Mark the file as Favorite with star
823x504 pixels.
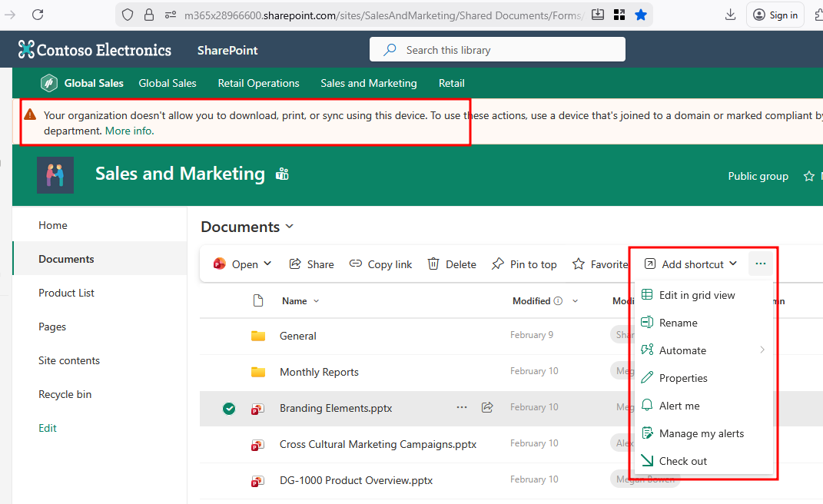[x=579, y=264]
